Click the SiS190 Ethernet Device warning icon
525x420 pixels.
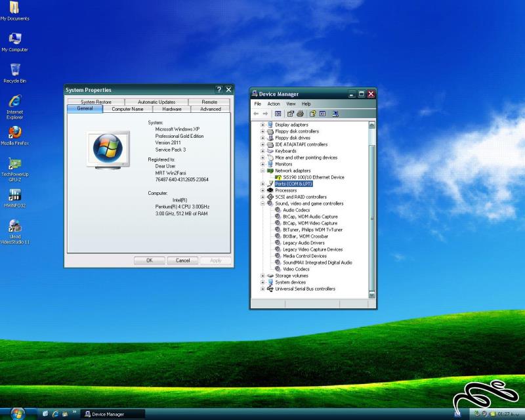tap(278, 177)
